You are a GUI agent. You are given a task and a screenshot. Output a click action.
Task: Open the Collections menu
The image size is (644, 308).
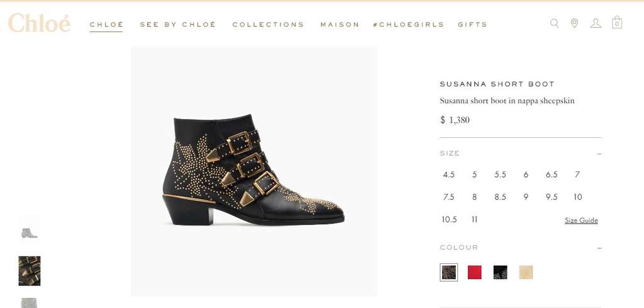coord(268,25)
